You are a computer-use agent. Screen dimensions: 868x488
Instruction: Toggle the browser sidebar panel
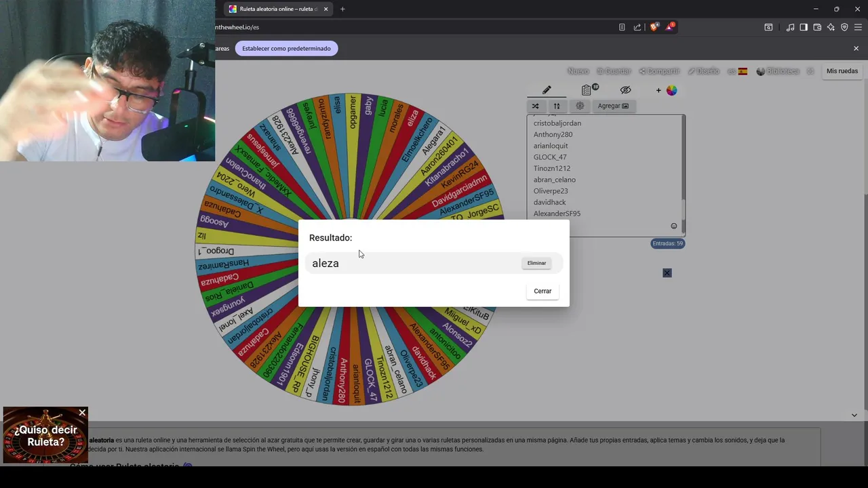click(804, 27)
